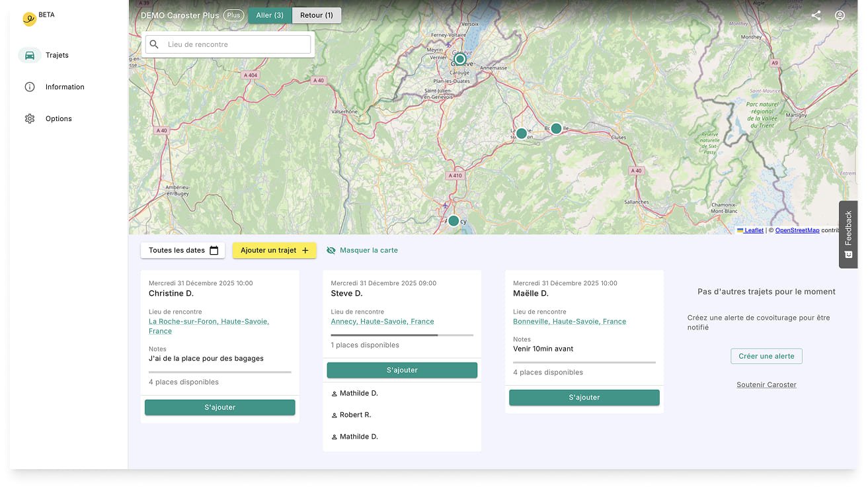
Task: Click Steve D. driver name
Action: click(346, 293)
